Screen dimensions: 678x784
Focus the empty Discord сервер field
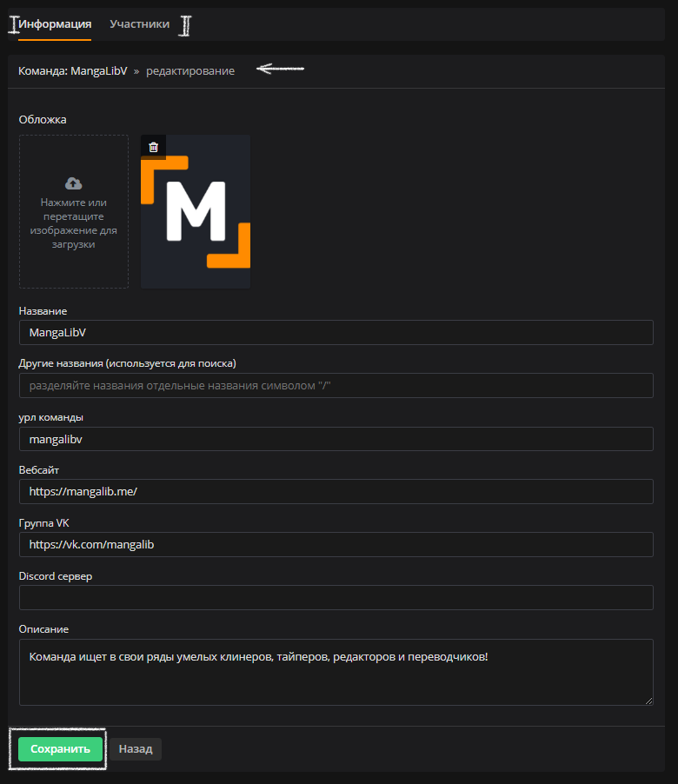[x=336, y=597]
